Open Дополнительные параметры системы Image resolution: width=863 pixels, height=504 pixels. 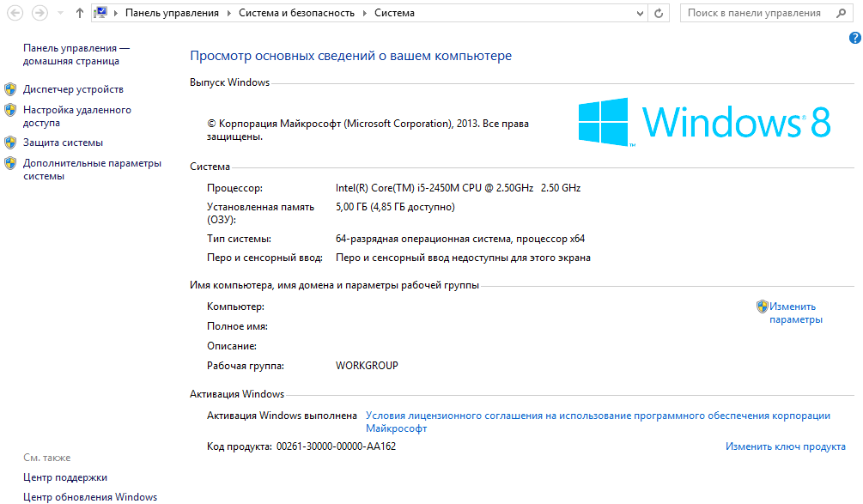pos(92,169)
